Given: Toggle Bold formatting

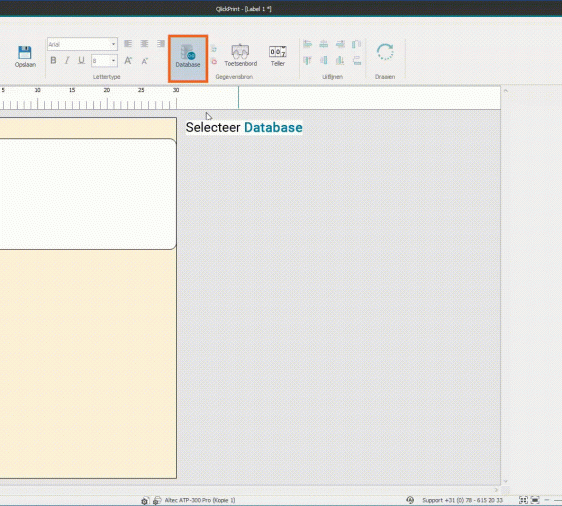Looking at the screenshot, I should 53,61.
